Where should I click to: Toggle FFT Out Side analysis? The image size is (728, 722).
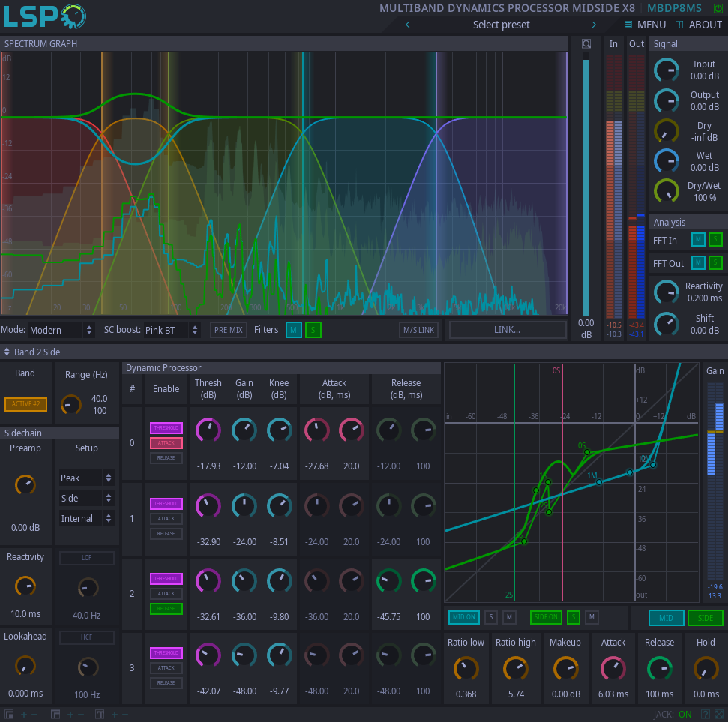pos(715,262)
